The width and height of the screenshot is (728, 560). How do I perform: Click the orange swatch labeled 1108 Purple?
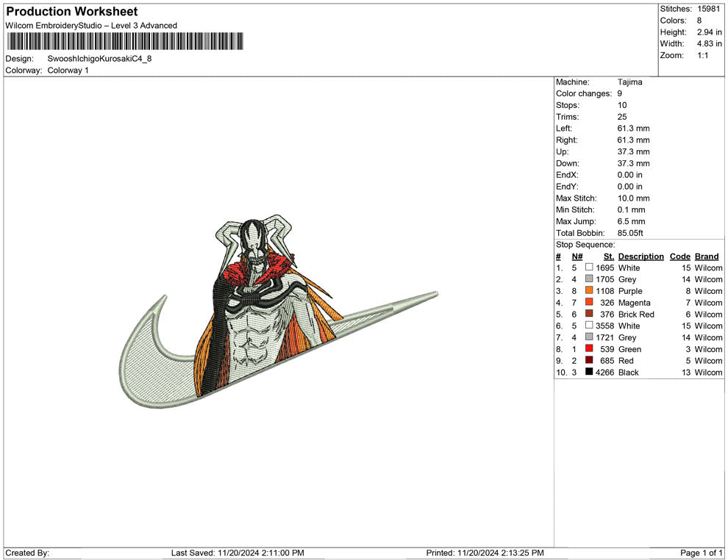tap(589, 291)
